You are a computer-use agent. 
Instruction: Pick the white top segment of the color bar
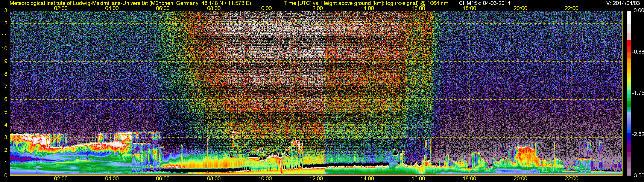pos(629,18)
